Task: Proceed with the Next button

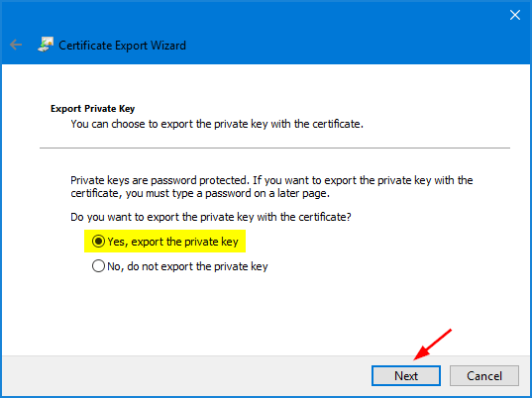Action: point(406,375)
